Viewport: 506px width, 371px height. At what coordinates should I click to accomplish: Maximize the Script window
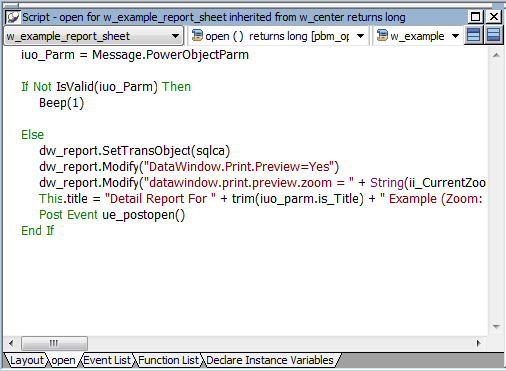pos(475,17)
